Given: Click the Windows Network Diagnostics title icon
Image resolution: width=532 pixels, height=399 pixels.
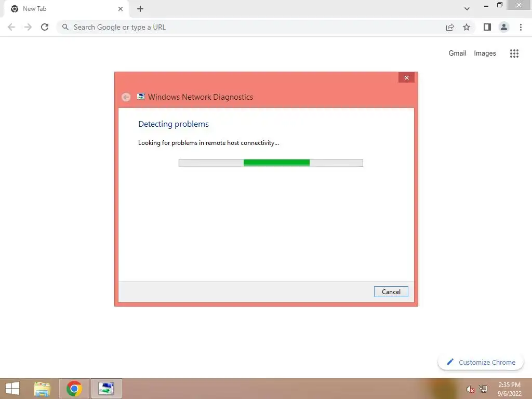Looking at the screenshot, I should [141, 97].
